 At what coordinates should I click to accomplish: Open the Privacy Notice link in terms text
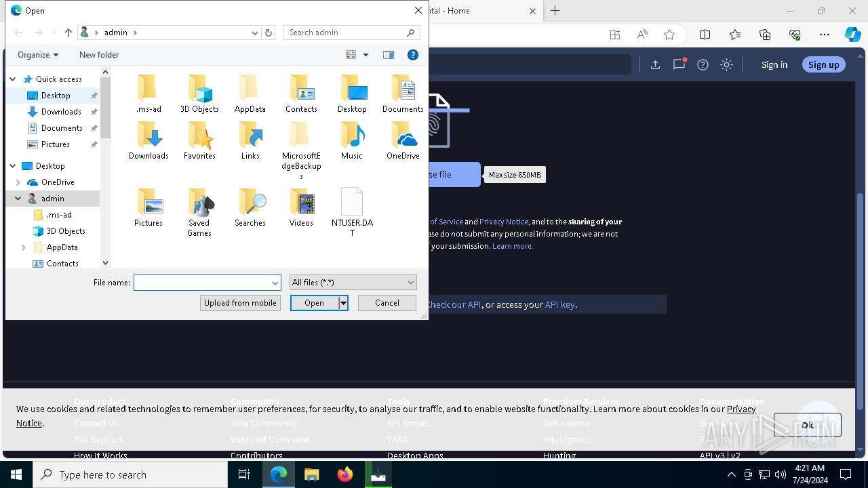(x=504, y=222)
